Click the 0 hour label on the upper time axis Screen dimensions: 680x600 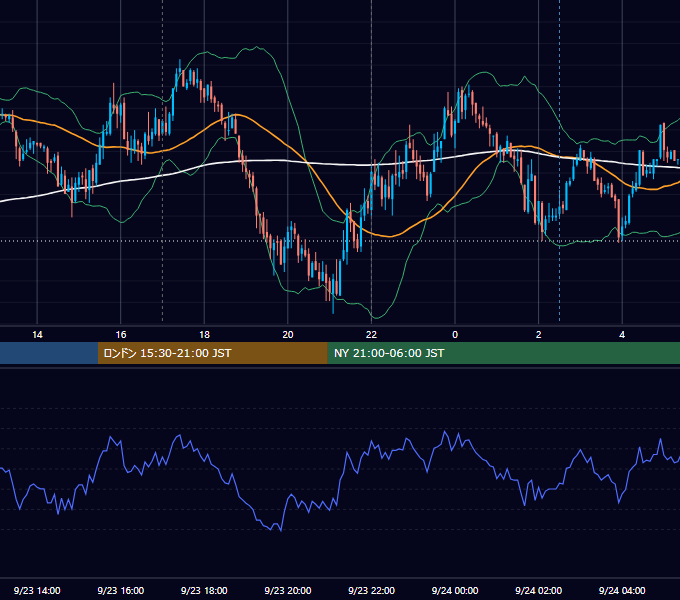[455, 335]
